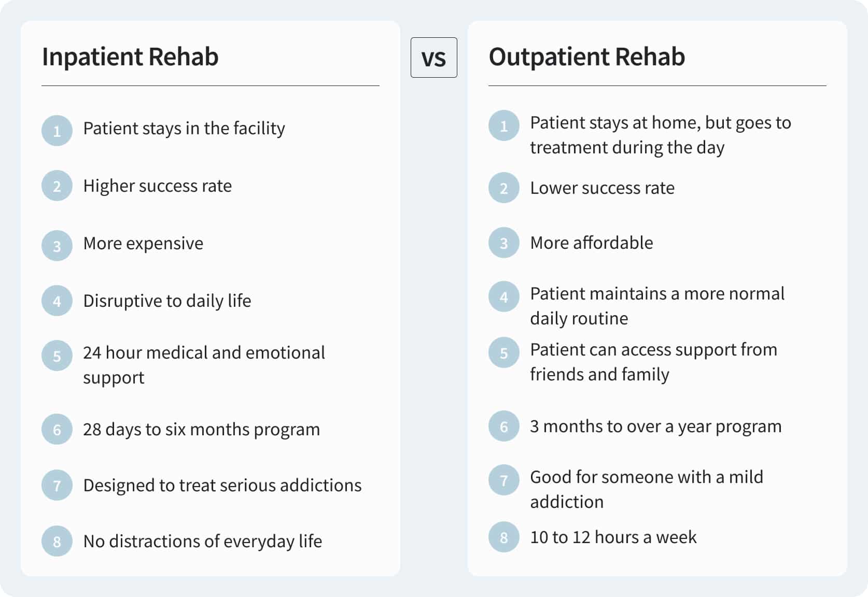Click number 6 circle beside 3 months program
868x597 pixels.
click(x=503, y=427)
